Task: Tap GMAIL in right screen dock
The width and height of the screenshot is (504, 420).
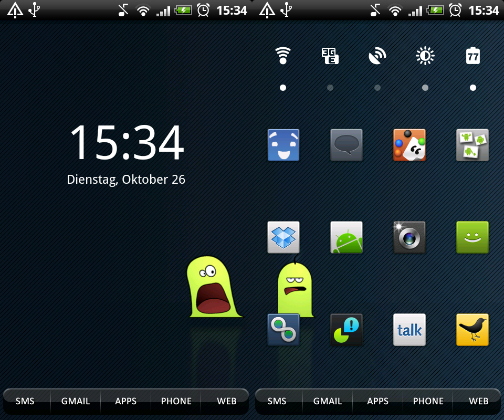Action: (x=328, y=401)
